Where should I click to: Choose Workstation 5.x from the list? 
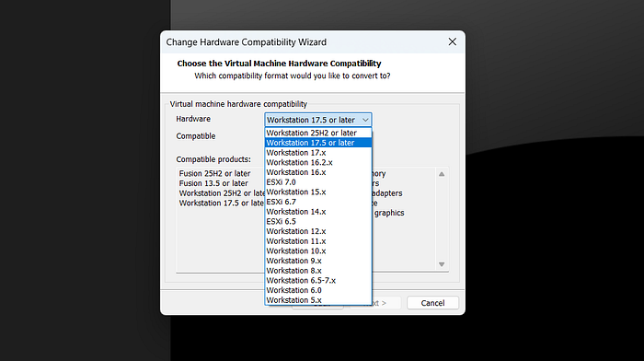[x=318, y=300]
